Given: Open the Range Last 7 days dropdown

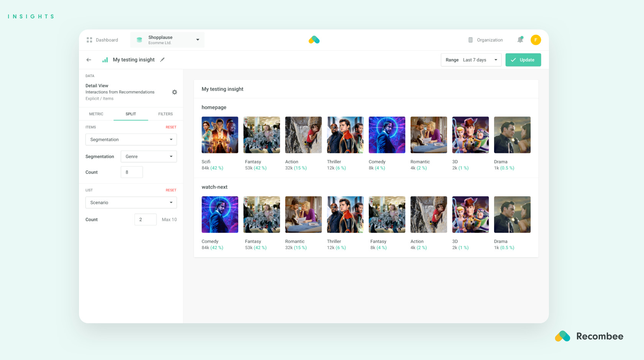Looking at the screenshot, I should pyautogui.click(x=471, y=60).
